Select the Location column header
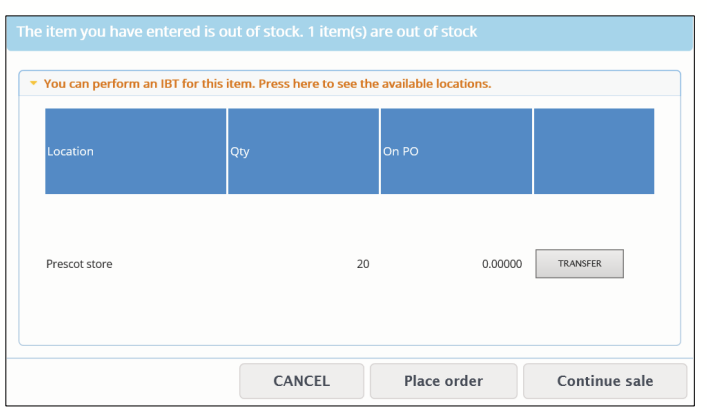 [x=136, y=151]
